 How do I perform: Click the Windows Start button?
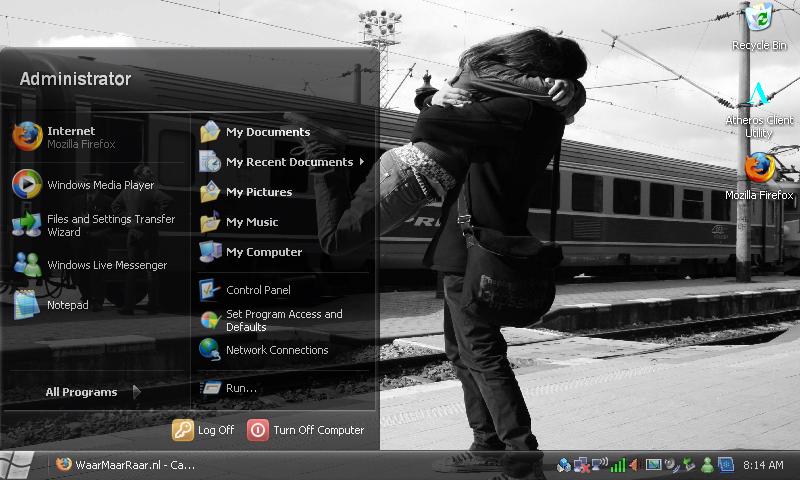coord(20,464)
